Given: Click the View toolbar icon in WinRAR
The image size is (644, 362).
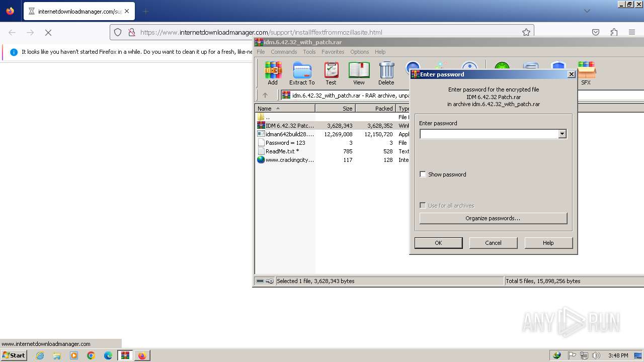Looking at the screenshot, I should tap(359, 73).
